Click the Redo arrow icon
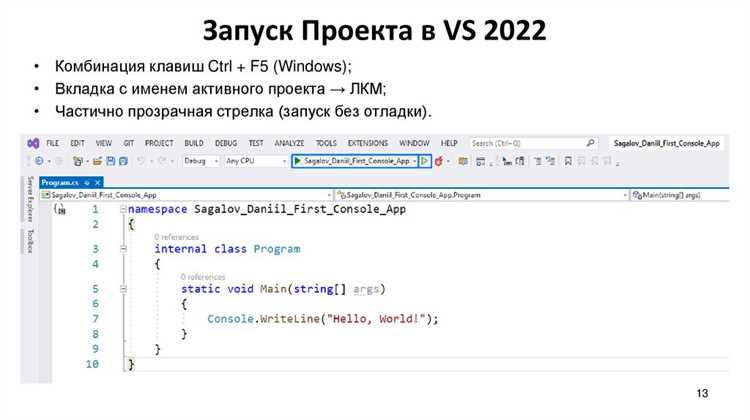This screenshot has height=420, width=750. click(162, 161)
